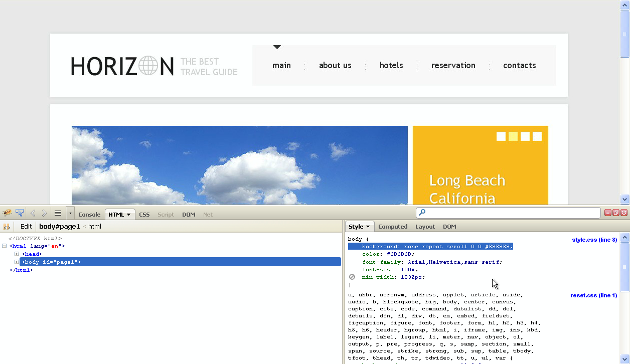Screen dimensions: 630x364
Task: Open the HTML tab dropdown arrow
Action: pyautogui.click(x=128, y=215)
